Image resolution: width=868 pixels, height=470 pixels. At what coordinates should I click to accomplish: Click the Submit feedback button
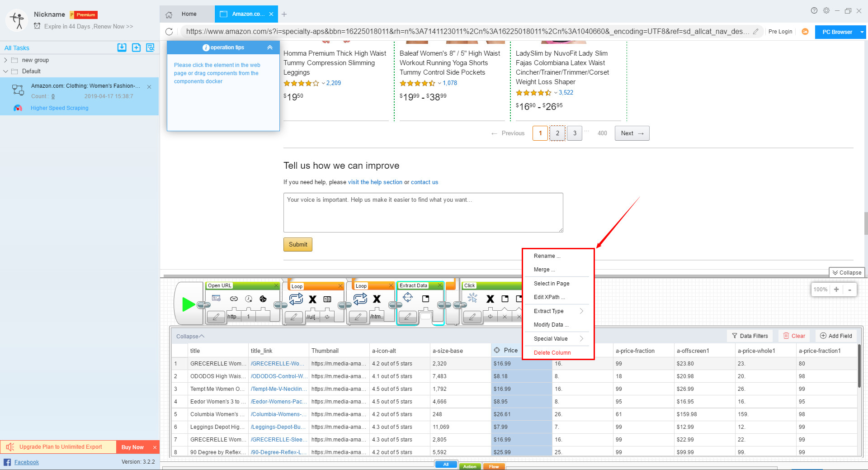[298, 245]
